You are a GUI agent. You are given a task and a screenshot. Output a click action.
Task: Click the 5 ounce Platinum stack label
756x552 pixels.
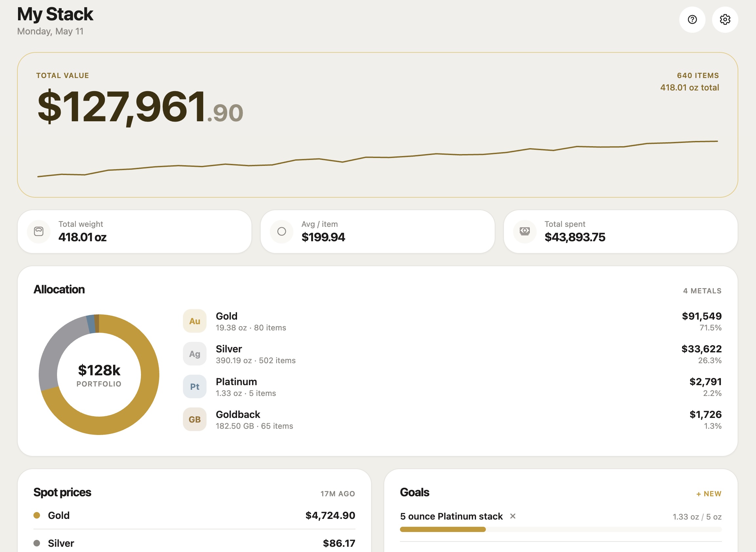tap(451, 516)
